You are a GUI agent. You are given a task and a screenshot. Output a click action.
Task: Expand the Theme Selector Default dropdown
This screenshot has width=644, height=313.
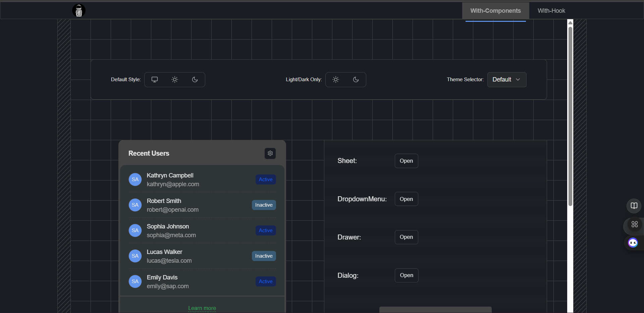pos(506,80)
